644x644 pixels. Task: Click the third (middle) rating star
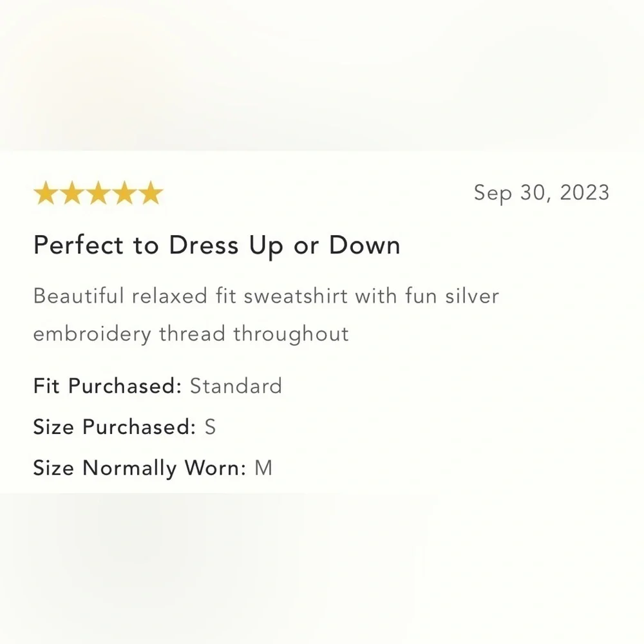tap(98, 193)
